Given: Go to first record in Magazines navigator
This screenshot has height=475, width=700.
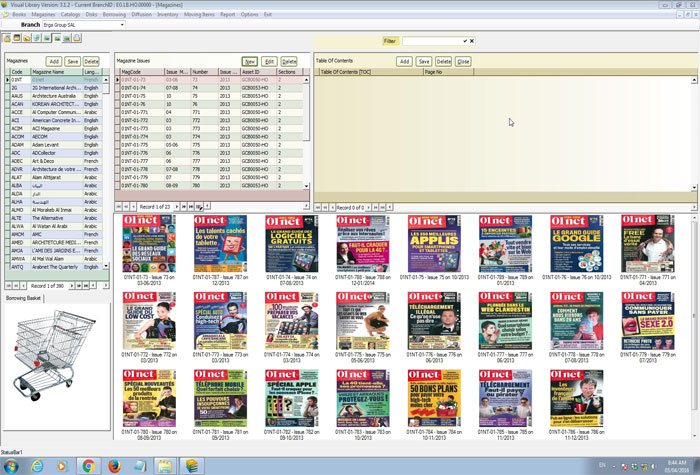Looking at the screenshot, I should coord(8,286).
